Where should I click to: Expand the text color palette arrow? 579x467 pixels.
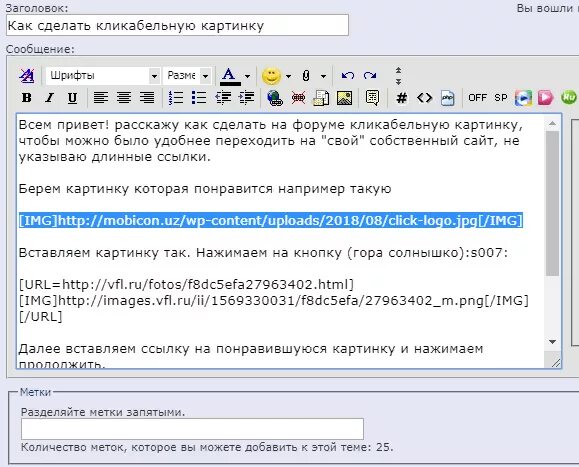[248, 76]
